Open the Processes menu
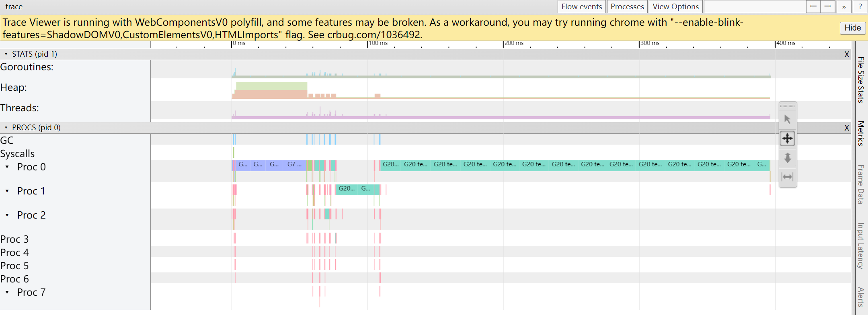Viewport: 868px width, 315px height. (627, 6)
